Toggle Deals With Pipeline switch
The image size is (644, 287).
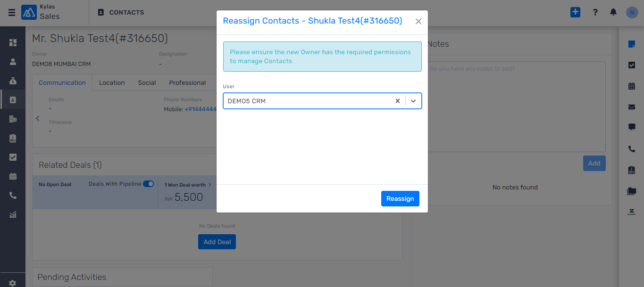click(148, 184)
